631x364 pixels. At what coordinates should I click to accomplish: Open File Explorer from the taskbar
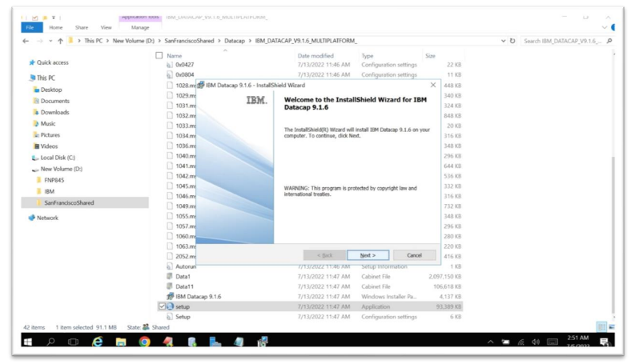[121, 342]
